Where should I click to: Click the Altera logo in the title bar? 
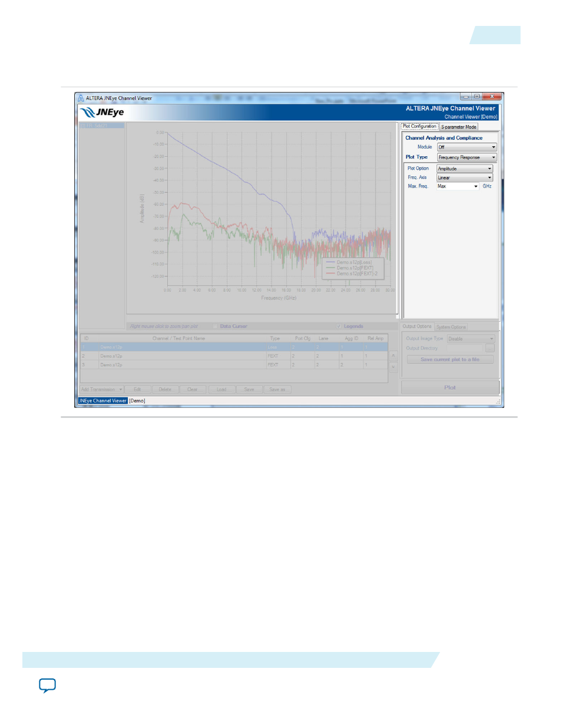pyautogui.click(x=81, y=98)
